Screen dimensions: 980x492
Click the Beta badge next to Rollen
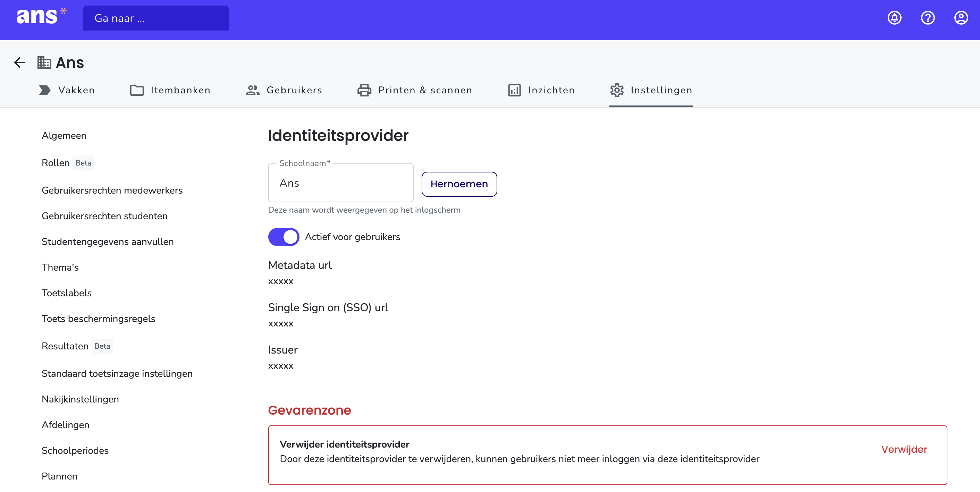click(x=83, y=163)
